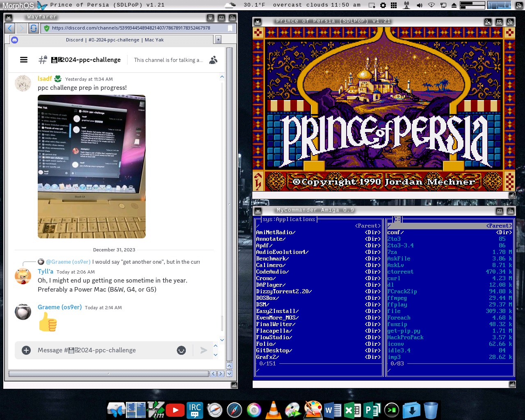The image size is (525, 420).
Task: Select the ffmpeg file in the C: panel
Action: 450,298
